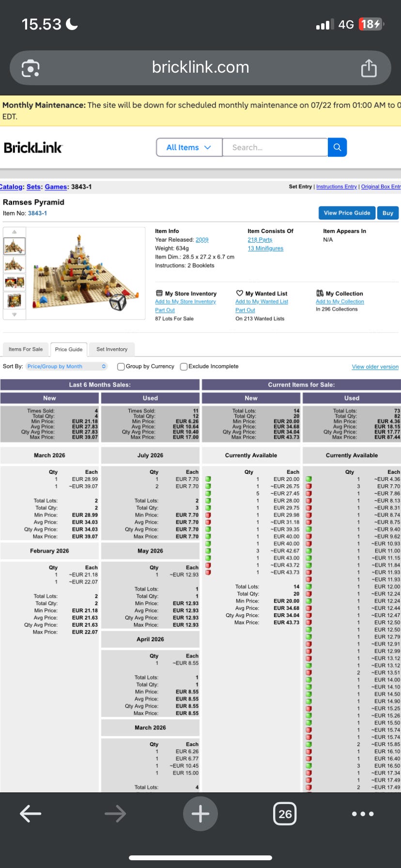The height and width of the screenshot is (868, 401).
Task: Open the 13 Minifigures link
Action: 265,248
